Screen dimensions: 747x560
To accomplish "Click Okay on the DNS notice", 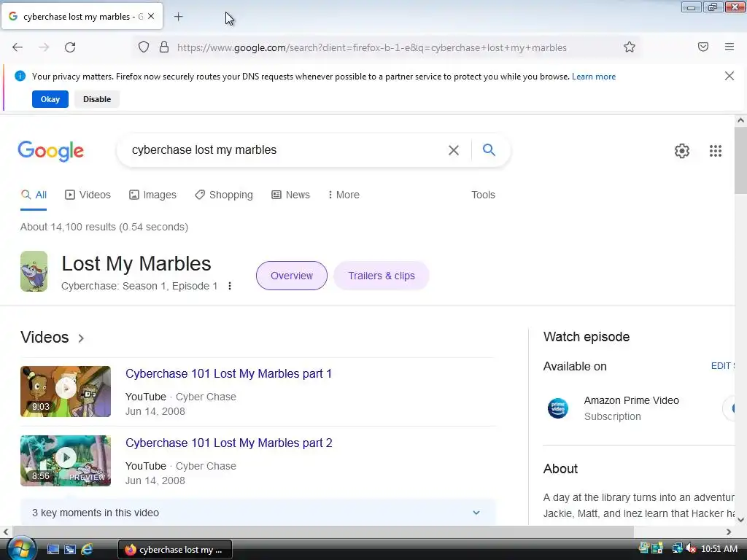I will pyautogui.click(x=50, y=99).
